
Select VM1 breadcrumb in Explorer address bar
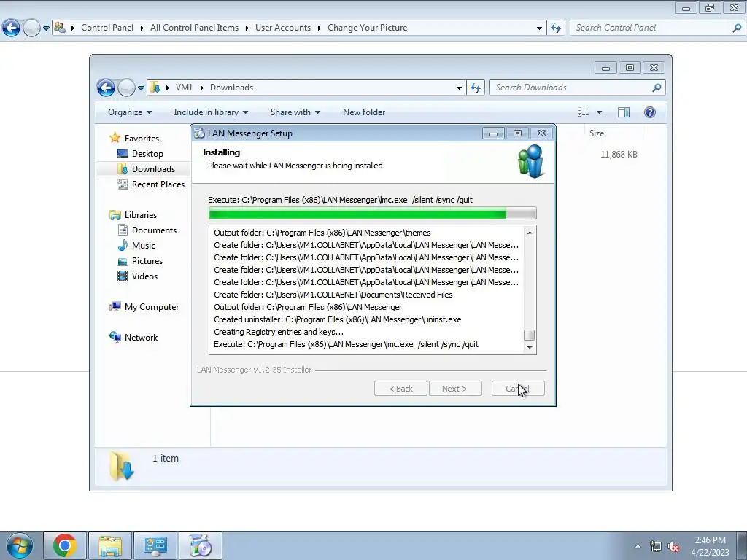[184, 87]
